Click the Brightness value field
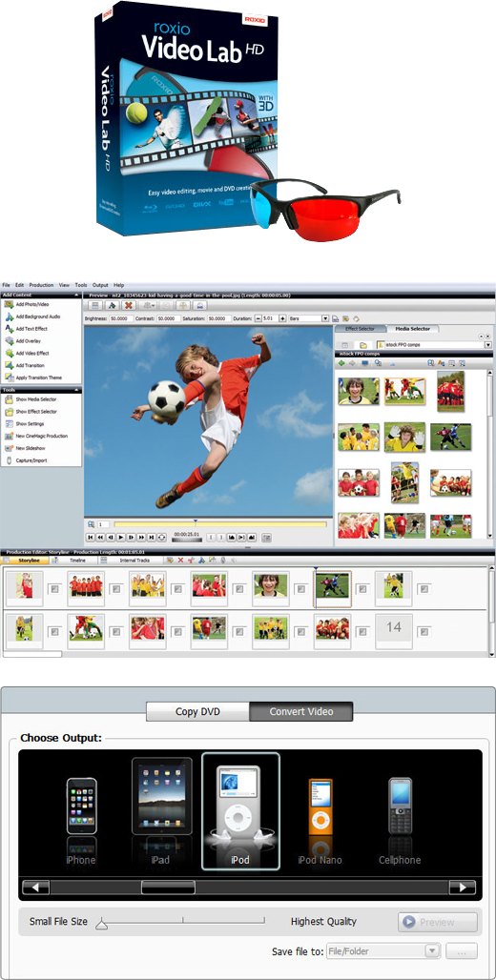The width and height of the screenshot is (496, 980). click(x=121, y=318)
